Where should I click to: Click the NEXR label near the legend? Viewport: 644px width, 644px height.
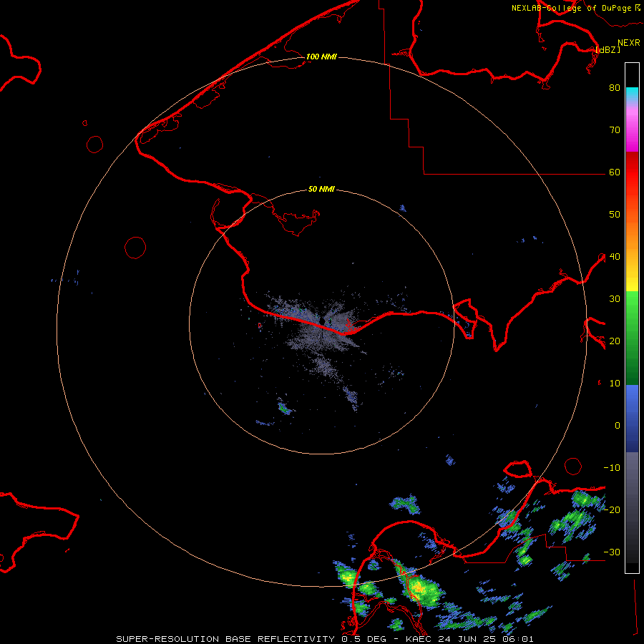click(x=629, y=43)
